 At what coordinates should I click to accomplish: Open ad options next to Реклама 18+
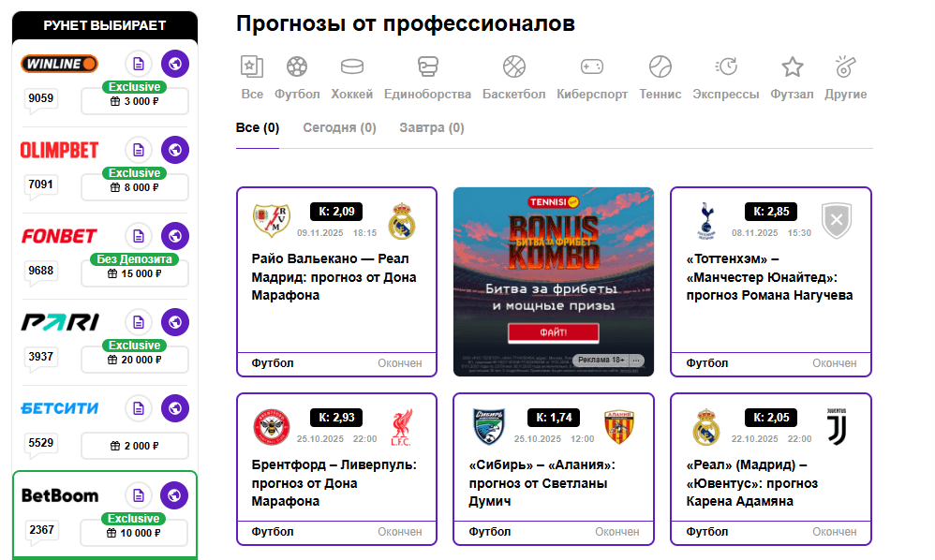637,360
